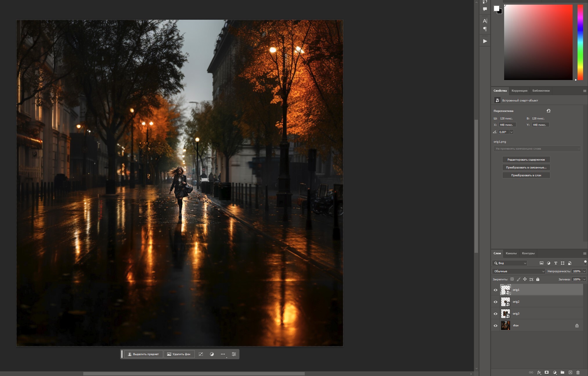Click the layer effects fx icon

click(x=539, y=373)
